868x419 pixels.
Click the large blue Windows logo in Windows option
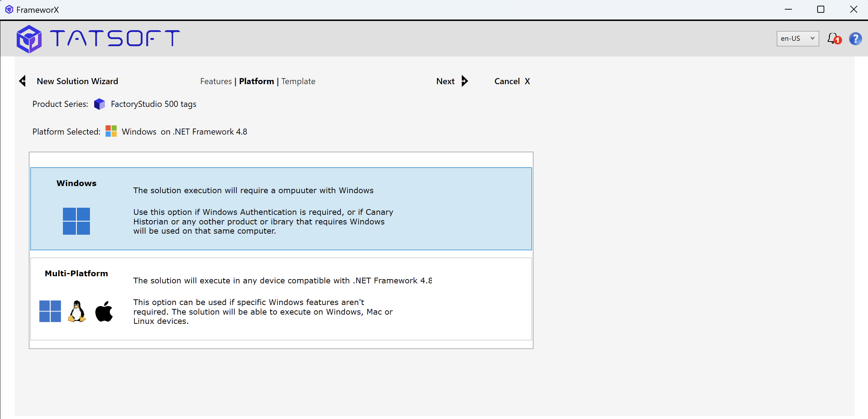pyautogui.click(x=76, y=221)
